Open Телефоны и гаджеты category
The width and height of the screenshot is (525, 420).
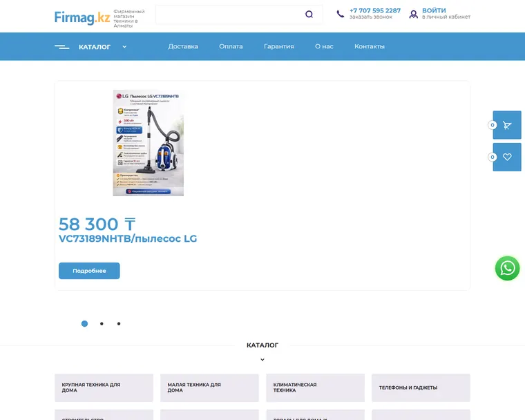point(421,388)
